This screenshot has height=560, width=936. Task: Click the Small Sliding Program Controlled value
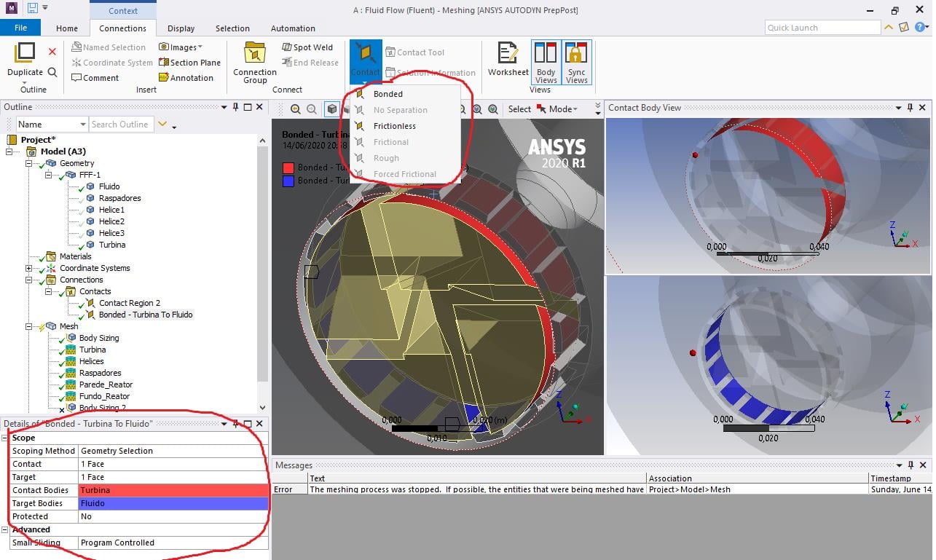(173, 543)
